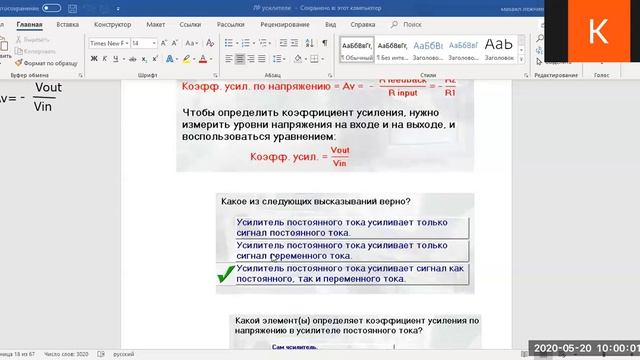Click the orange K profile avatar
Viewport: 640px width, 360px height.
tap(598, 31)
